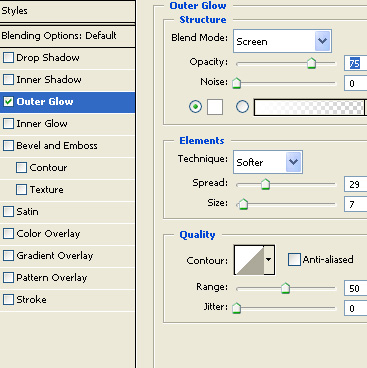Open the Color Overlay settings label
Screen dimensions: 367x368
(x=49, y=234)
